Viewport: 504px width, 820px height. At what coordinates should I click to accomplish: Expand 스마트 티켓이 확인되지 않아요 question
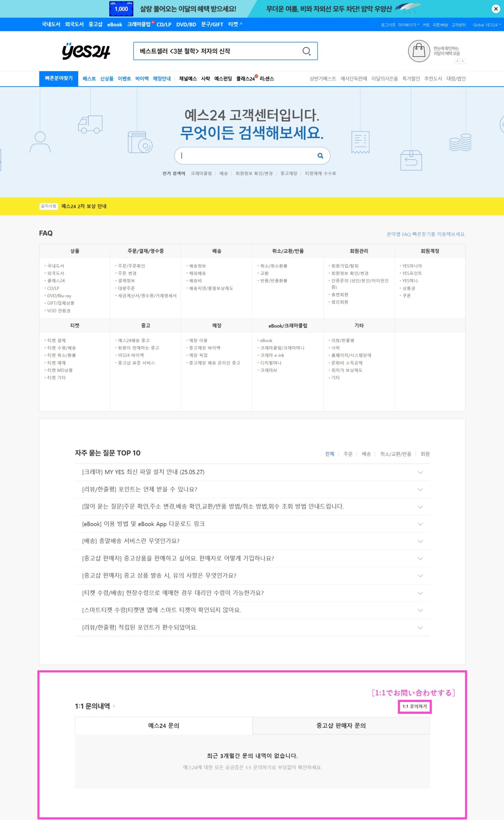pos(252,610)
